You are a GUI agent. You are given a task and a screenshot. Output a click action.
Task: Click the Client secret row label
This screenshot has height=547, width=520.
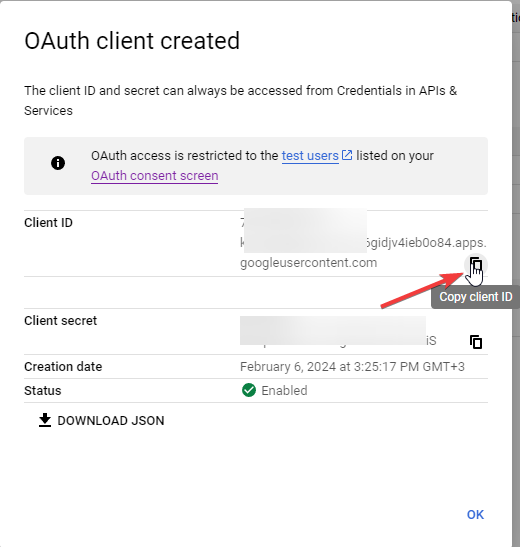[x=60, y=321]
